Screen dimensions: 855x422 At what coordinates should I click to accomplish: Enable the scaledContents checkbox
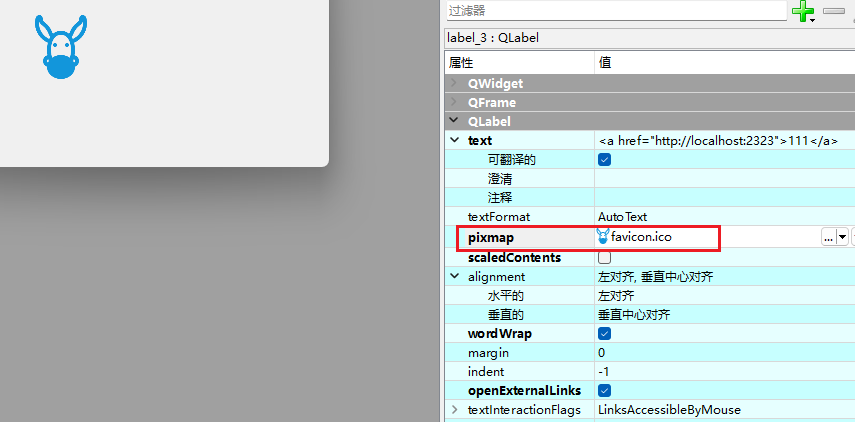pyautogui.click(x=604, y=258)
